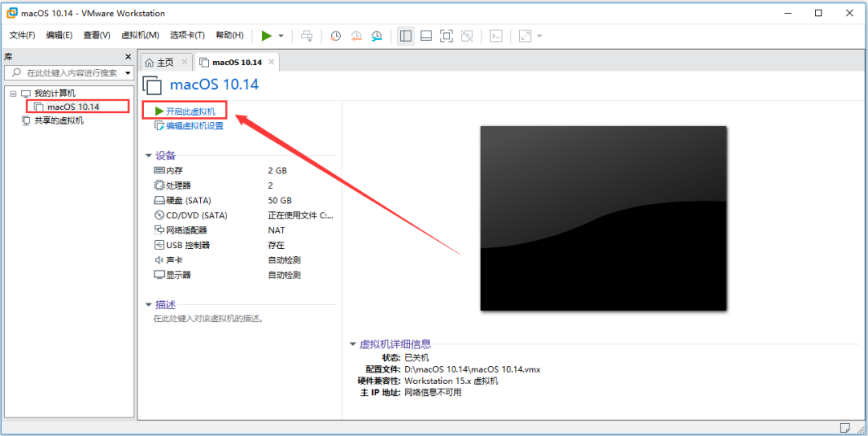Open the 虚拟机(M) menu
This screenshot has height=436, width=868.
click(x=140, y=35)
